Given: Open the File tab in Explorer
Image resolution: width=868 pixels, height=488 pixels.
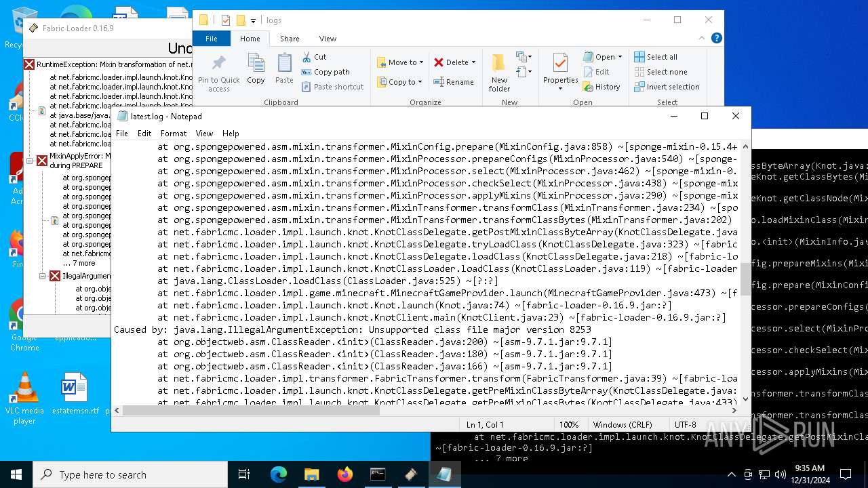Looking at the screenshot, I should (x=212, y=39).
